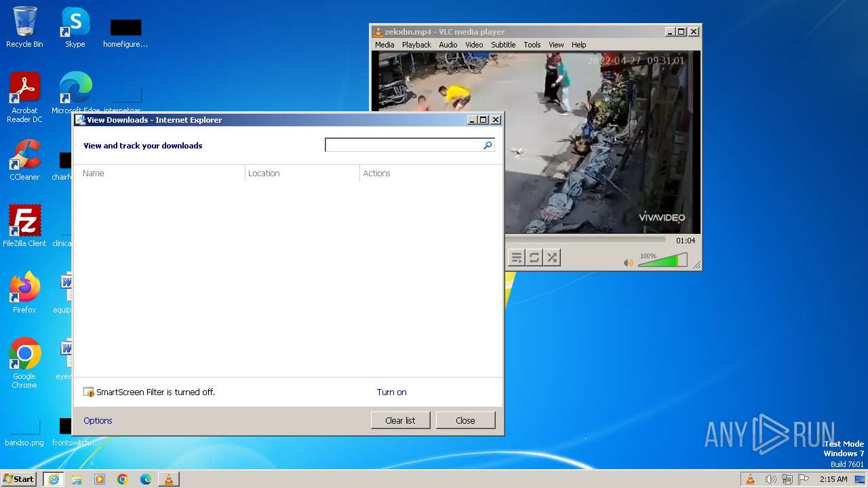
Task: Open Action Center flag icon
Action: 804,479
